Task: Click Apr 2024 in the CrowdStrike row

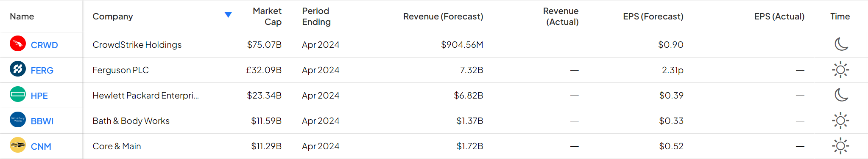Action: 321,44
